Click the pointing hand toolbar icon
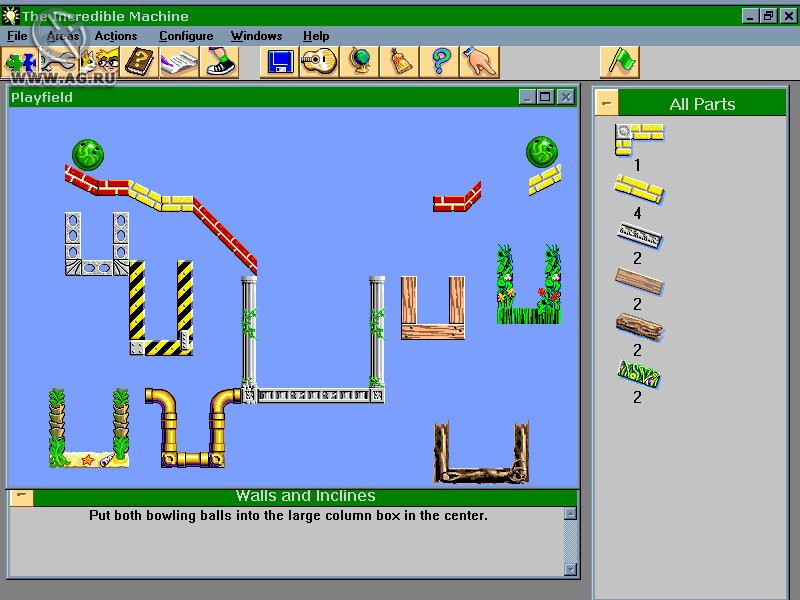 coord(479,62)
